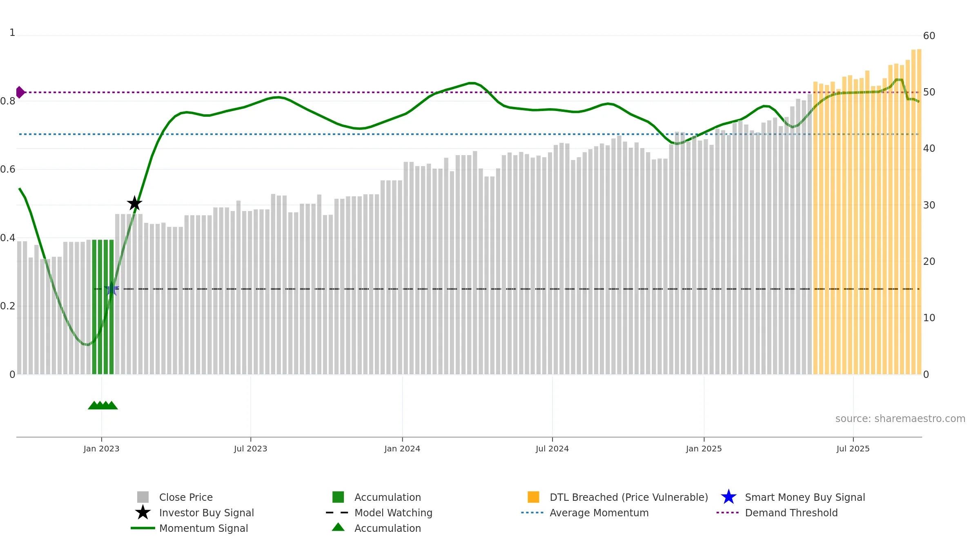Toggle DTL Breached (Price Vulnerable) legend entry

(618, 497)
